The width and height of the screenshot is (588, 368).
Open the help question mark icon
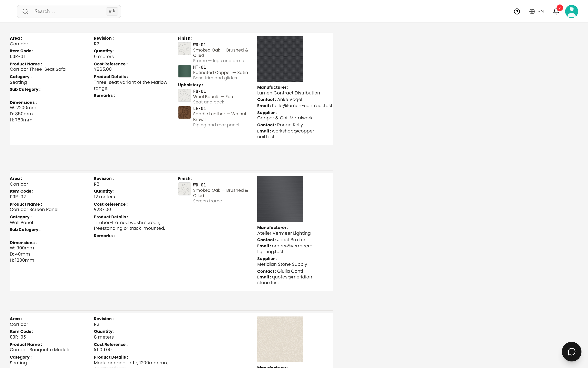click(517, 11)
